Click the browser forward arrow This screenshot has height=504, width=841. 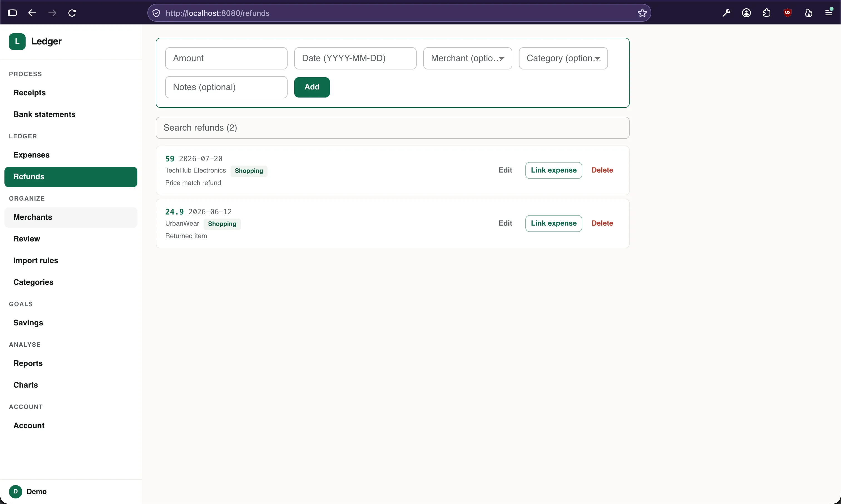click(x=52, y=13)
